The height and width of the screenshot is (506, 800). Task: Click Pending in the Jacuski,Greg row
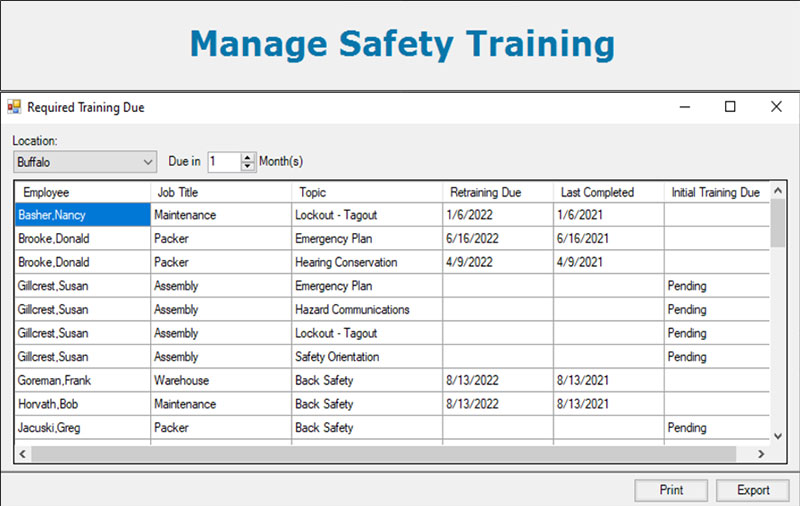click(716, 427)
